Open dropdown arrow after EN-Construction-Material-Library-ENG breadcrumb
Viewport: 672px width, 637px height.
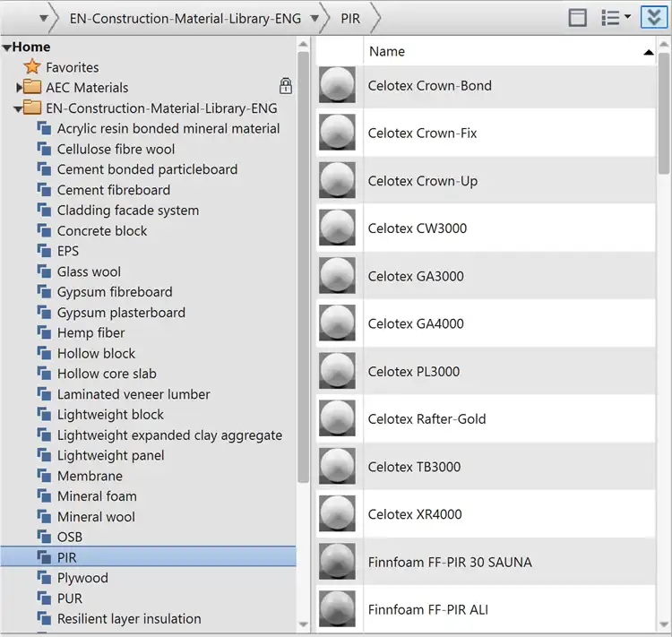[x=314, y=19]
